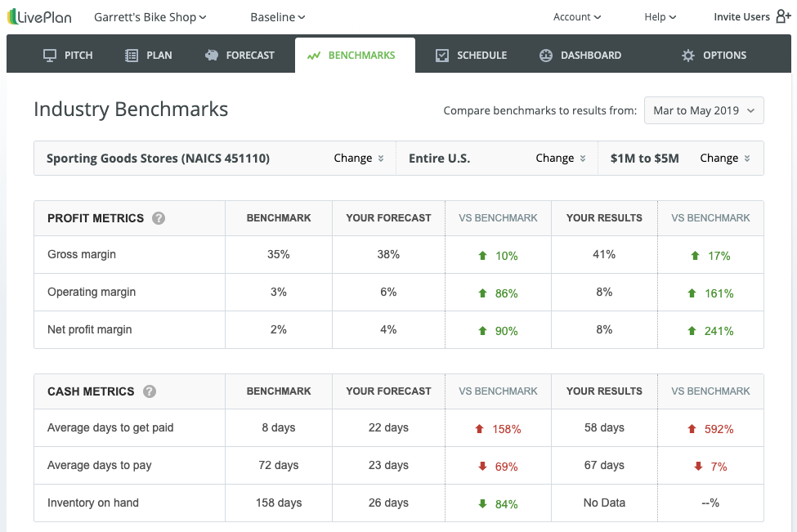This screenshot has height=532, width=797.
Task: Open the Cash Metrics help tooltip
Action: pyautogui.click(x=150, y=391)
